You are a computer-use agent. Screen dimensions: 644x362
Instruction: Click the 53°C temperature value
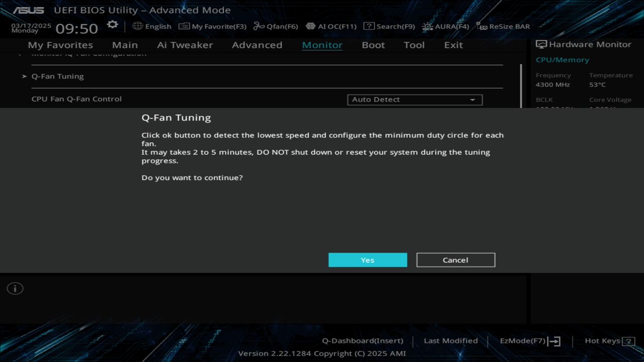pyautogui.click(x=598, y=84)
